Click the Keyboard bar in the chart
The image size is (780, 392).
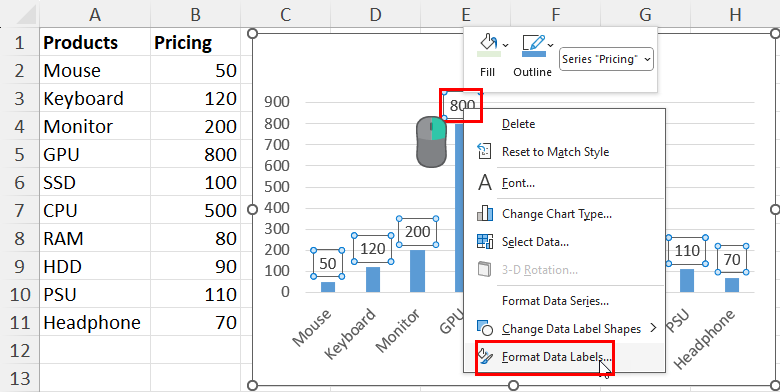click(373, 279)
